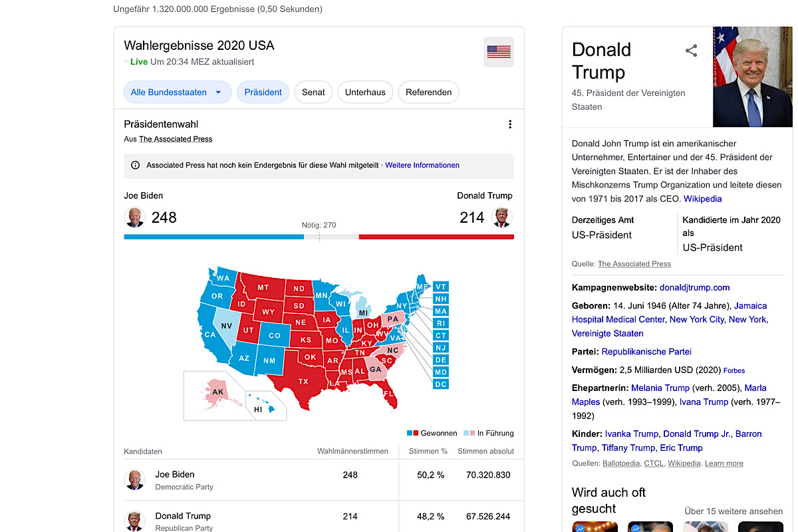Select the California state on the map
This screenshot has height=532, width=798.
[x=210, y=334]
